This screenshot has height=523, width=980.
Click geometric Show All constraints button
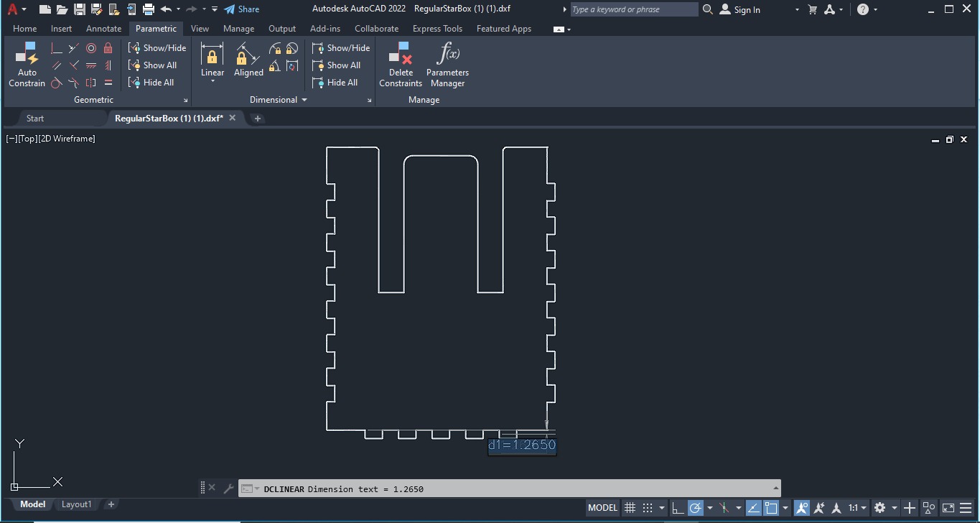(x=153, y=65)
